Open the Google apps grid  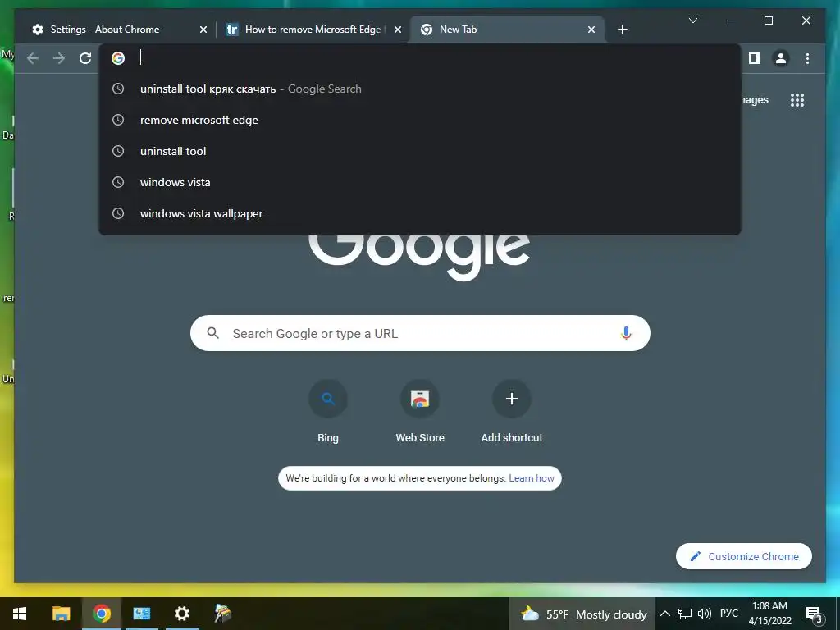pos(797,99)
